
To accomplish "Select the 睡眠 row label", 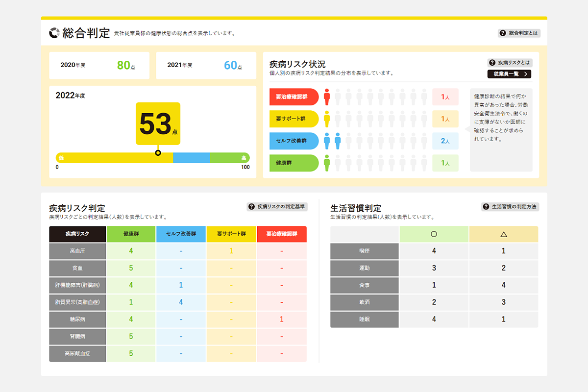I will point(365,319).
